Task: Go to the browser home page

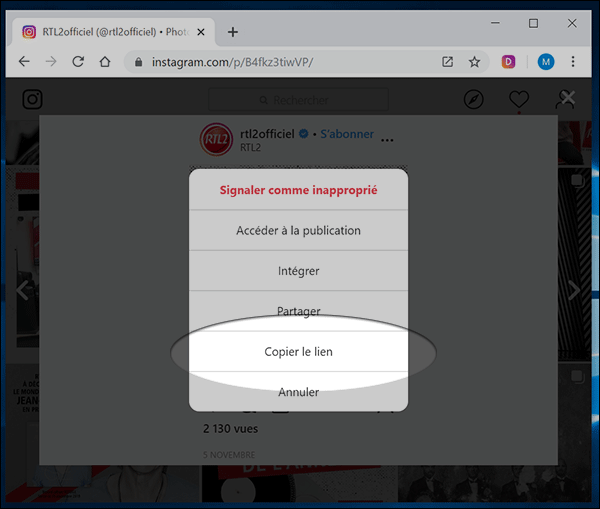Action: 105,62
